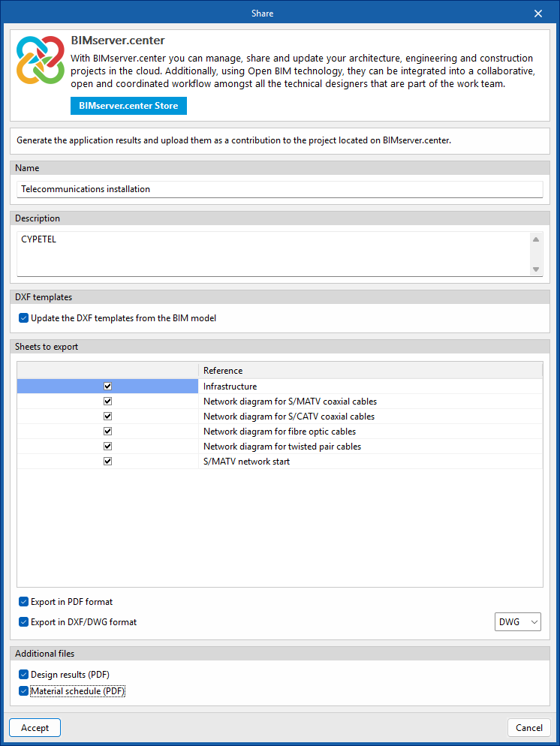The width and height of the screenshot is (560, 746).
Task: Toggle twisted pair cables diagram checkbox
Action: pyautogui.click(x=108, y=447)
